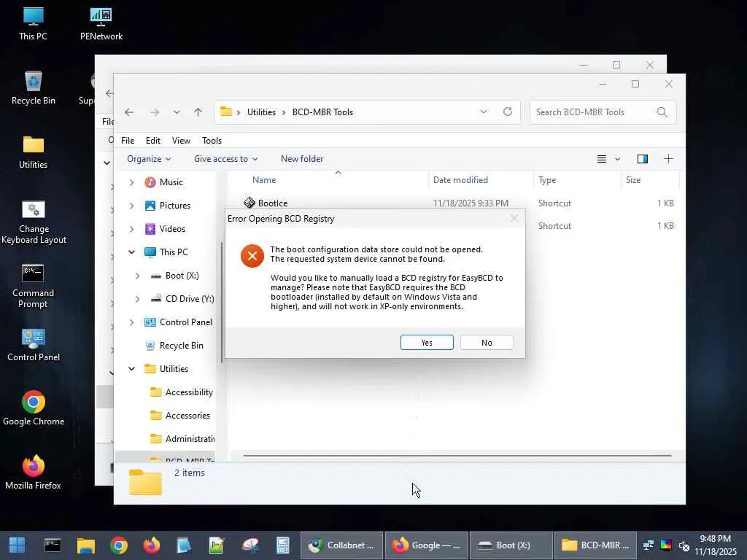Click Yes to manually load BCD registry
Screen dimensions: 747x560
point(426,343)
